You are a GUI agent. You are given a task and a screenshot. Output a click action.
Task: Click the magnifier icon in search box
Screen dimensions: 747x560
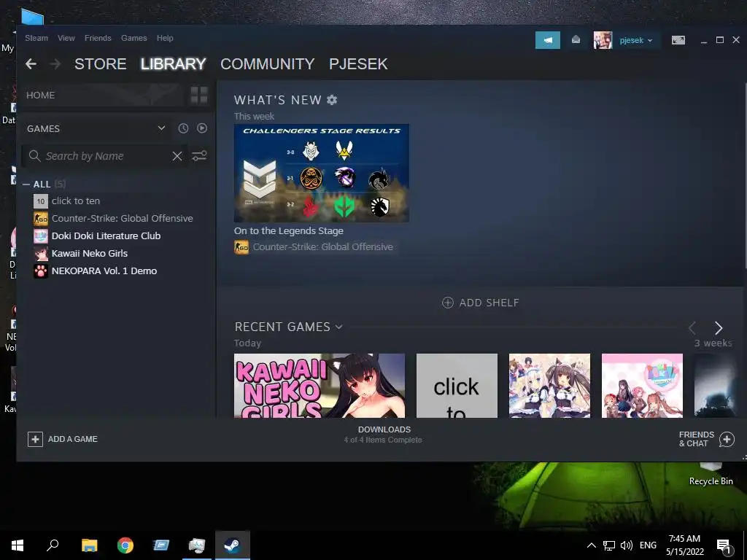click(x=34, y=156)
